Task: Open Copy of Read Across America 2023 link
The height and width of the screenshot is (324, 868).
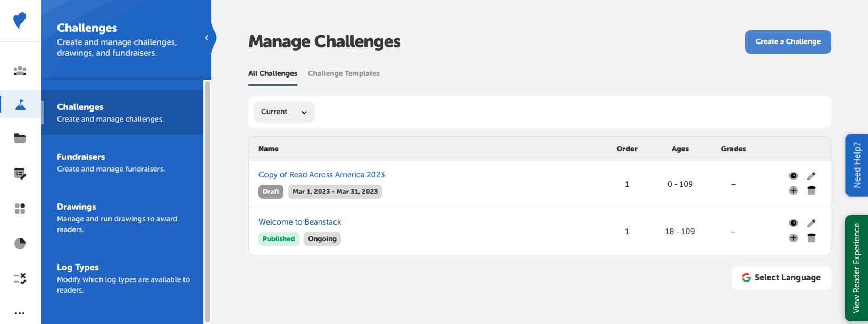Action: 321,175
